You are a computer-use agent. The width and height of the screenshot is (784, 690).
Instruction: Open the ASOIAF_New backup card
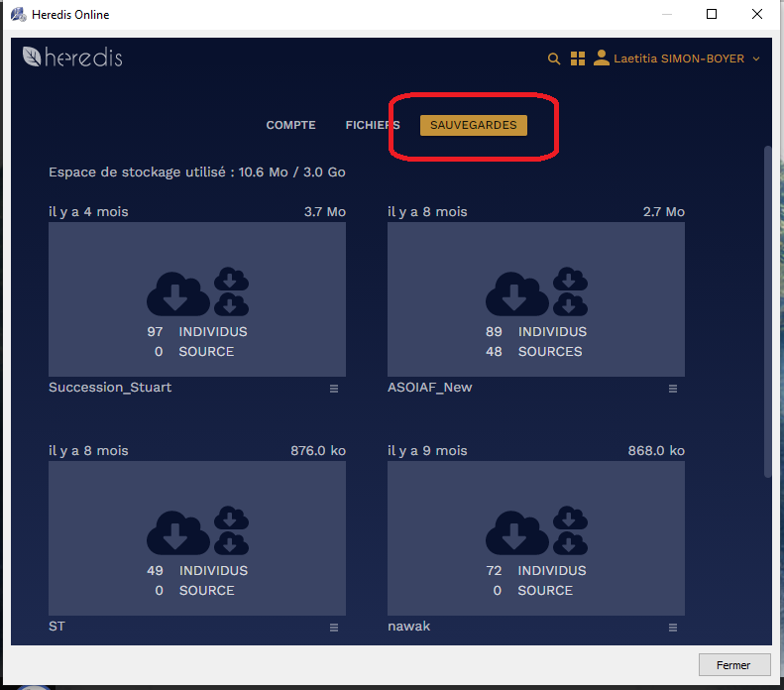pos(536,299)
